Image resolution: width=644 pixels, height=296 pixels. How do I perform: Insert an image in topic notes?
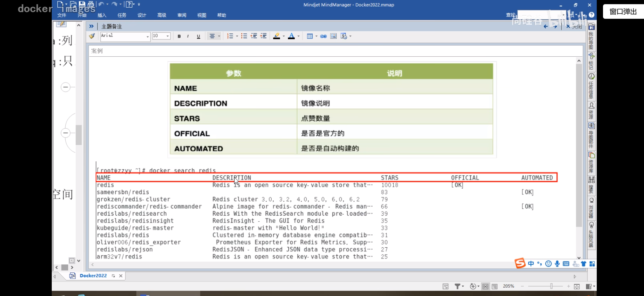click(x=333, y=36)
